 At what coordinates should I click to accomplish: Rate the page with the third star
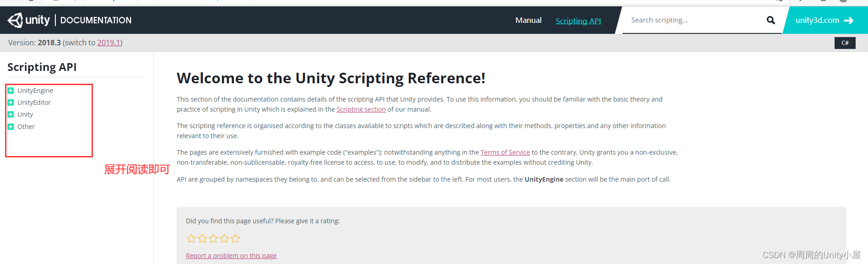click(x=213, y=238)
